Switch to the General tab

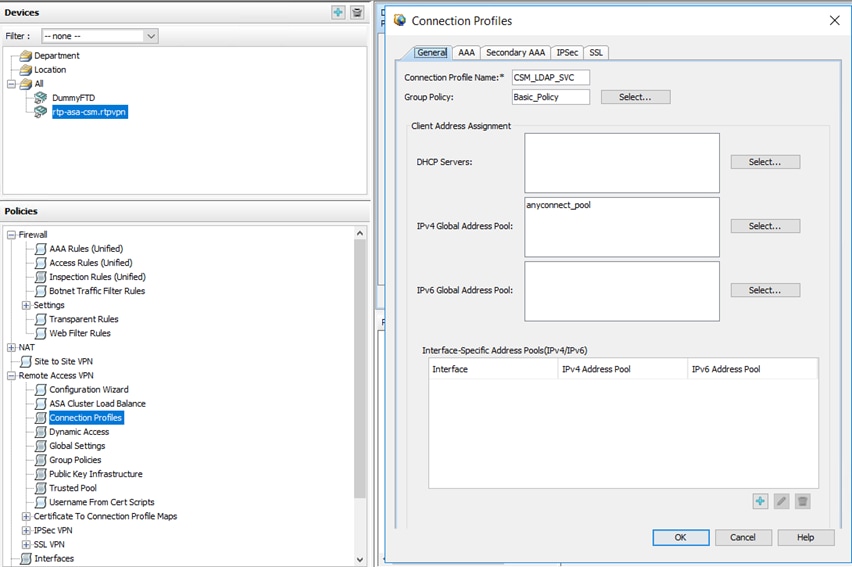[431, 53]
